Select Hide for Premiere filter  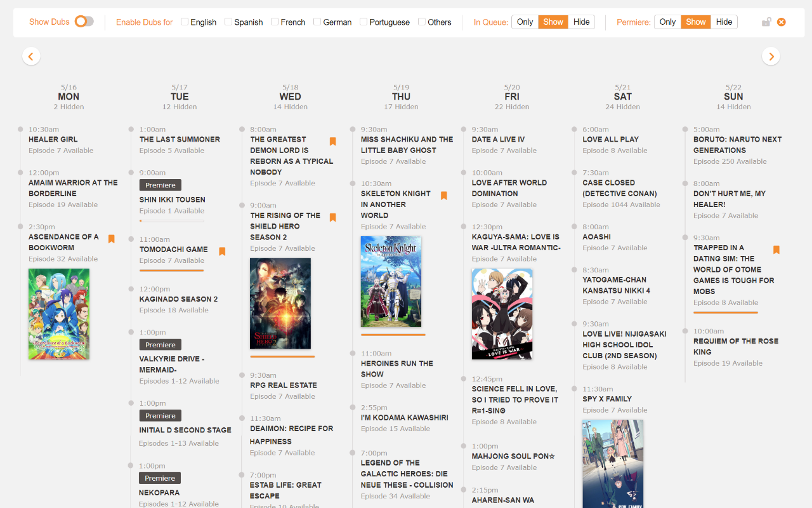(x=724, y=22)
